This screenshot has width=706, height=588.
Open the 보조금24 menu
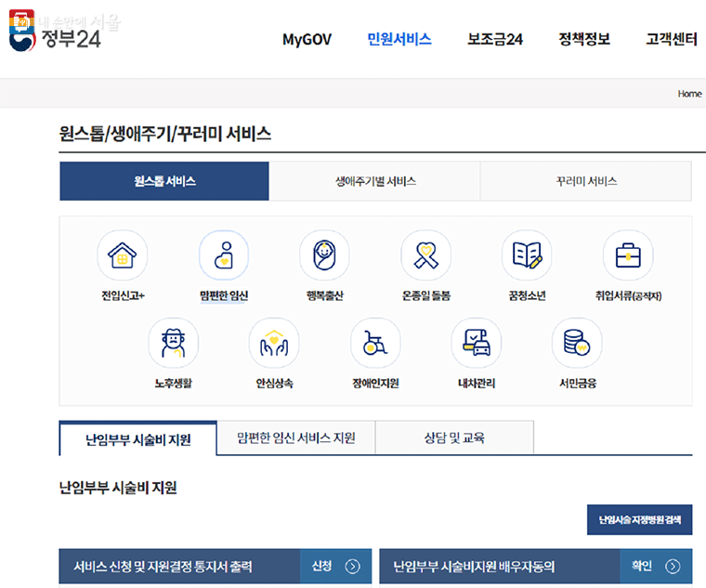(495, 39)
